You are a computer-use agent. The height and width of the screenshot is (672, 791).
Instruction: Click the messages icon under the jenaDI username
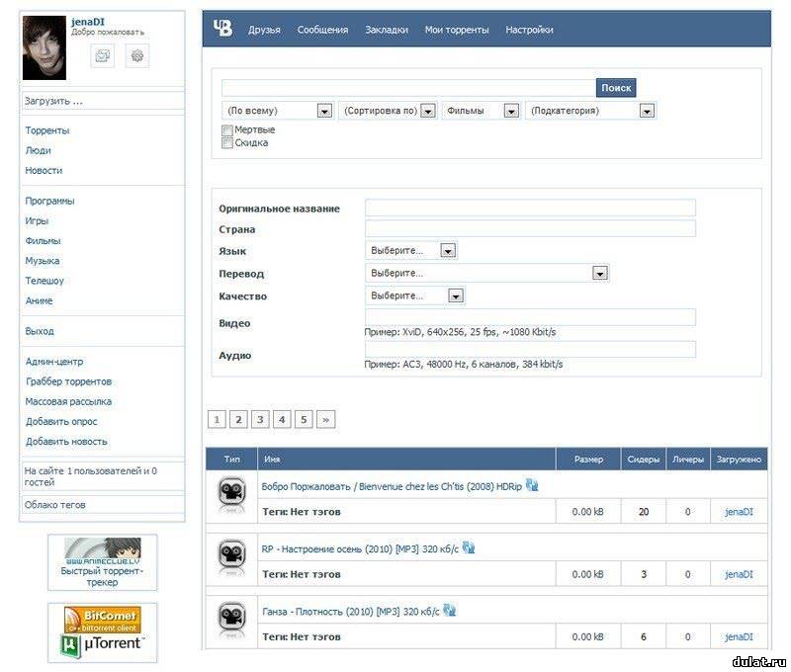click(104, 56)
